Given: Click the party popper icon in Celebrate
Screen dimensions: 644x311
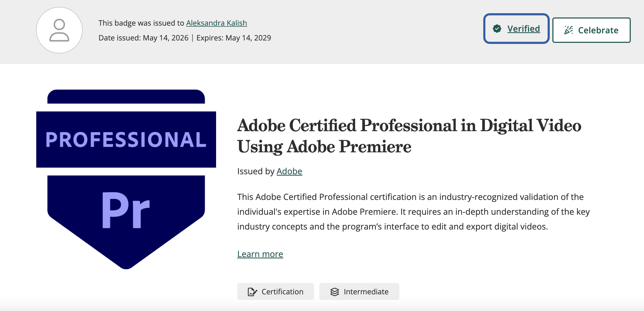Looking at the screenshot, I should pyautogui.click(x=569, y=30).
